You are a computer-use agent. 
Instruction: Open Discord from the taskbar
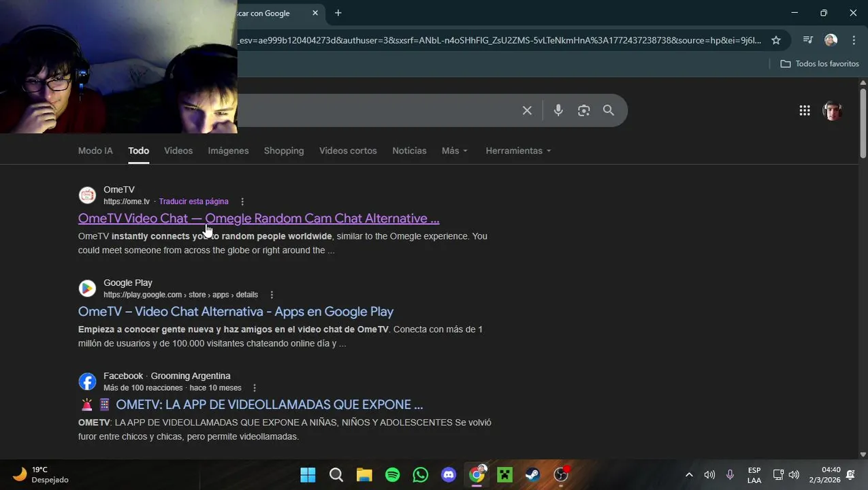pos(449,474)
